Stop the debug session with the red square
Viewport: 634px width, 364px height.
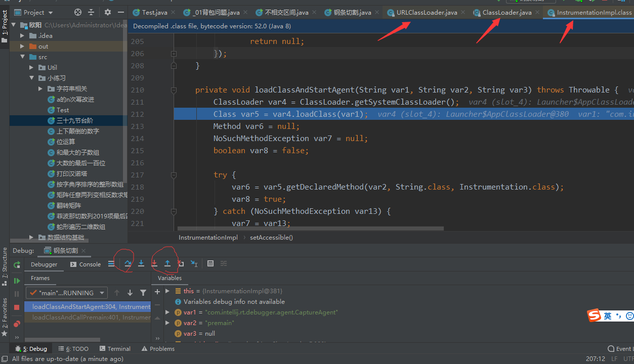point(17,307)
